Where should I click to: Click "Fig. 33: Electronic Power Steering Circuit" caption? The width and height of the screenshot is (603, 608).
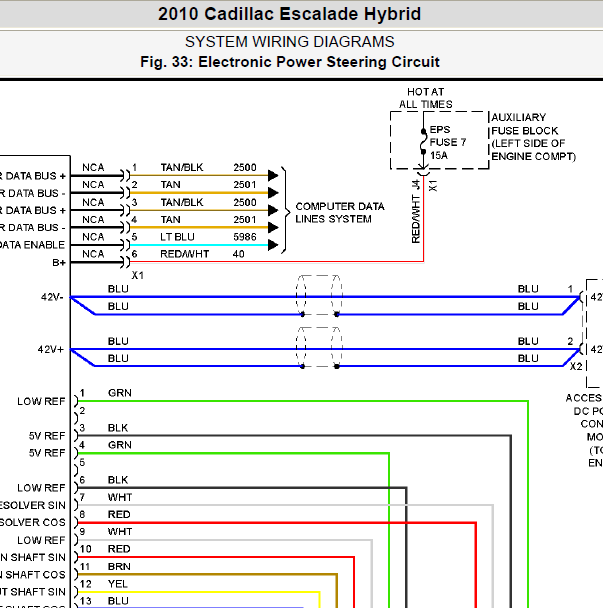tap(290, 62)
